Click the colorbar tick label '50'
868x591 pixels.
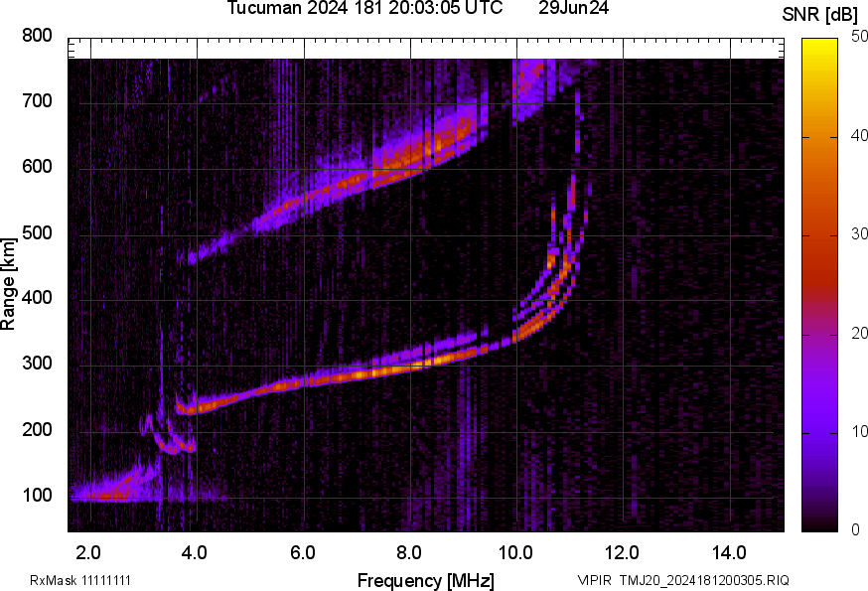point(859,37)
